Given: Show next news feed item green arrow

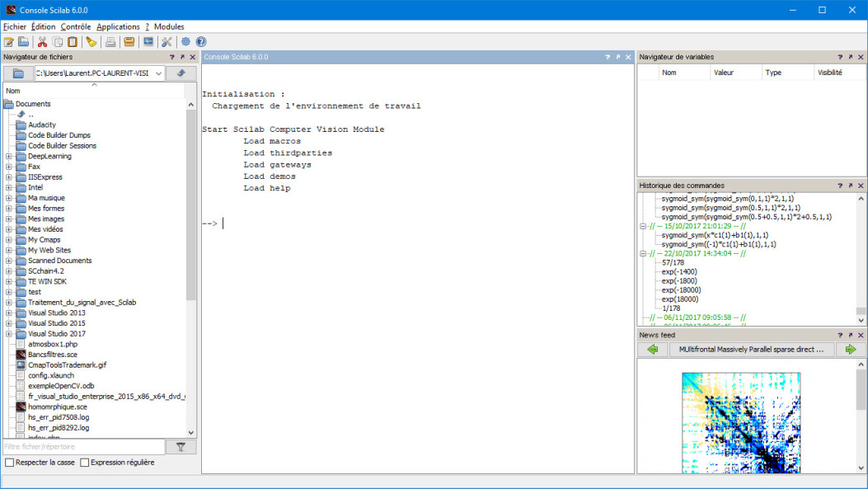Looking at the screenshot, I should coord(851,350).
